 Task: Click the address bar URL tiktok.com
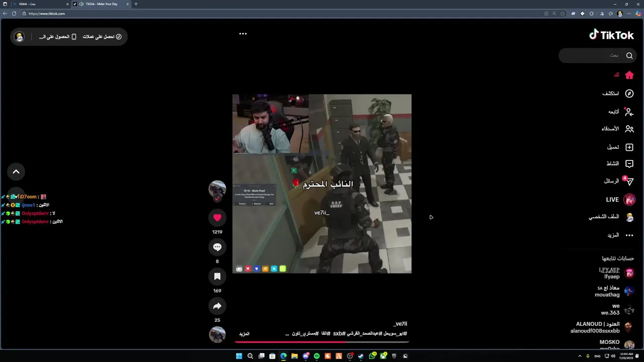[47, 14]
